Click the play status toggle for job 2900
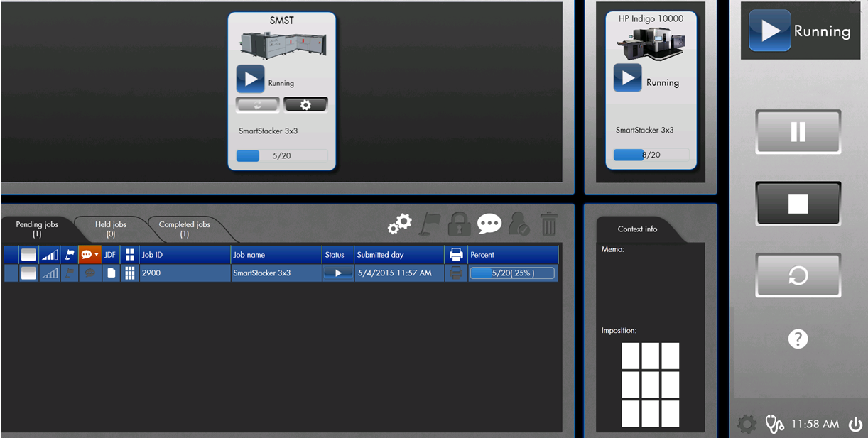 click(x=337, y=273)
